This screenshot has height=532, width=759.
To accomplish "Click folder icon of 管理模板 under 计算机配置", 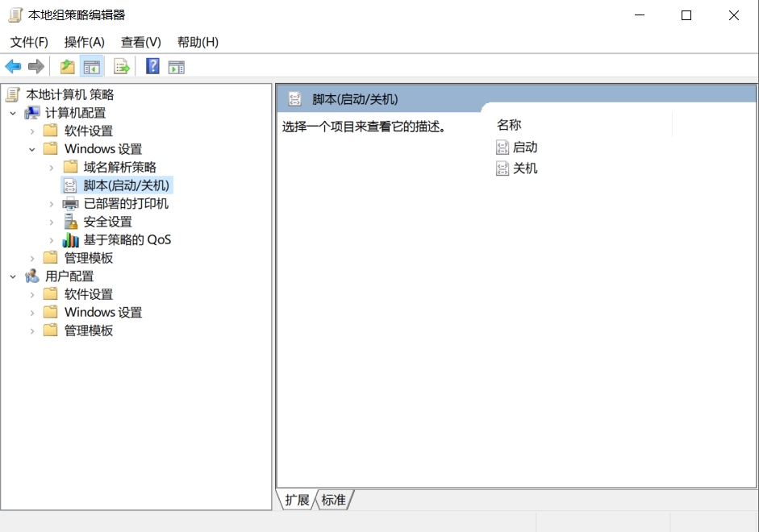I will (50, 258).
